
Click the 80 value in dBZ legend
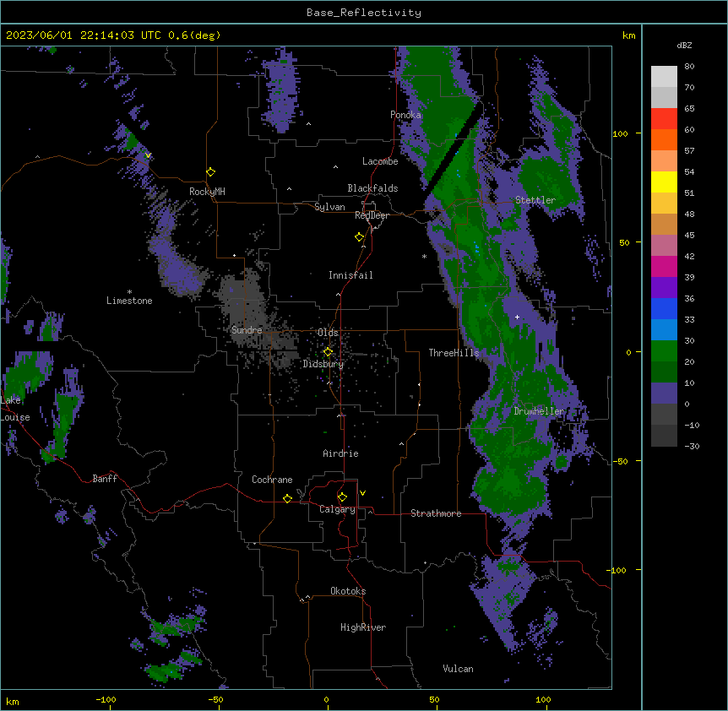pyautogui.click(x=689, y=67)
